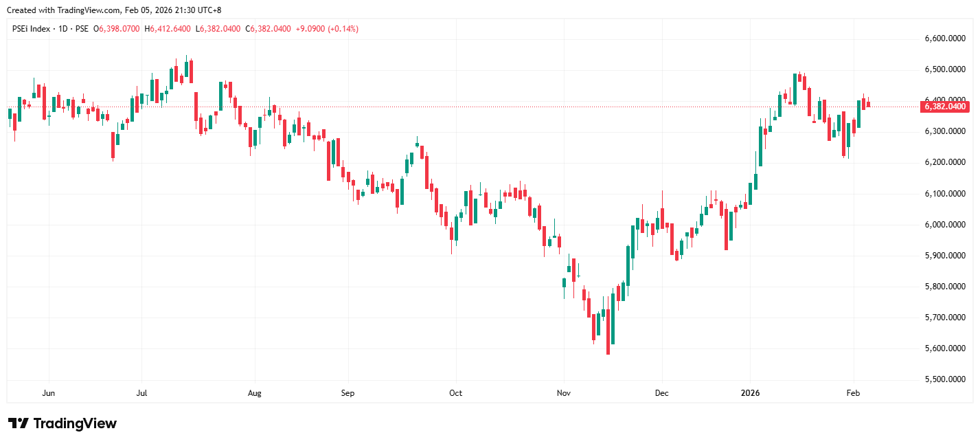Click the Oct label on the time axis
This screenshot has height=444, width=980.
pos(455,393)
